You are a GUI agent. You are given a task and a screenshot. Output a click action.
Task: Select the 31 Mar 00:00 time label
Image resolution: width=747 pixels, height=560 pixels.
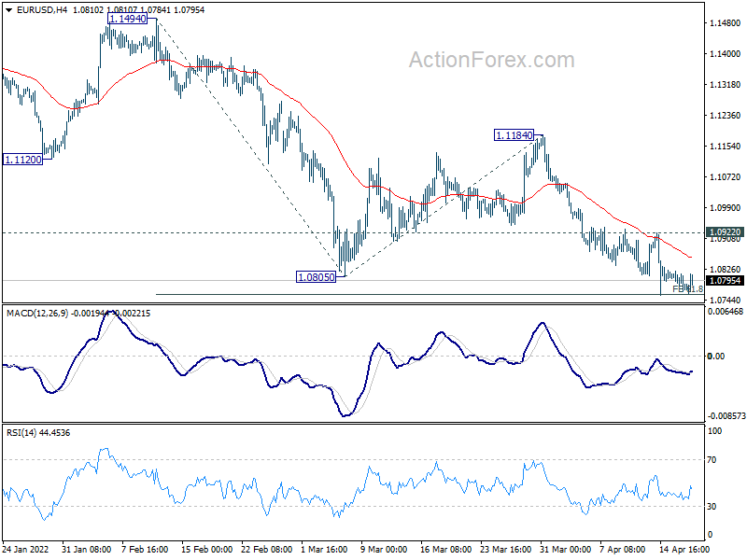tap(566, 550)
